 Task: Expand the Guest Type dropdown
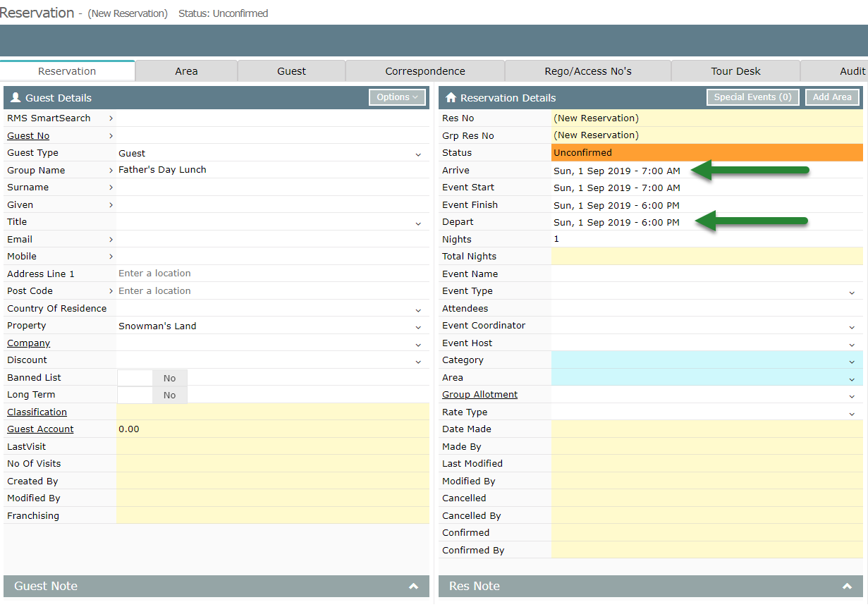(418, 154)
